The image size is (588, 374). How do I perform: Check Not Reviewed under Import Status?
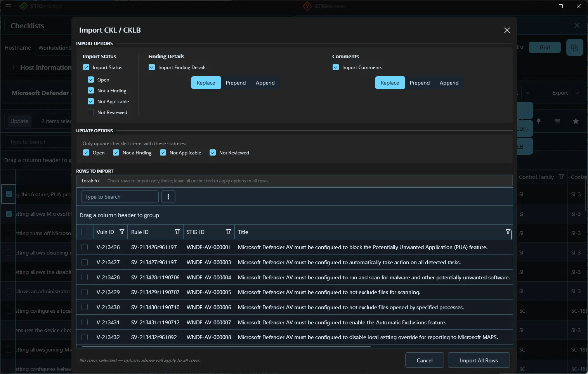[91, 113]
